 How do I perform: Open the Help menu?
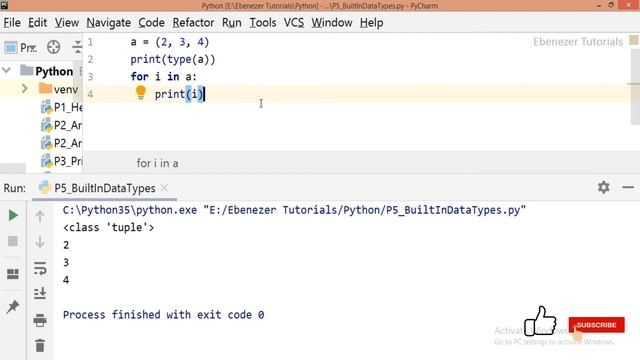(x=371, y=23)
